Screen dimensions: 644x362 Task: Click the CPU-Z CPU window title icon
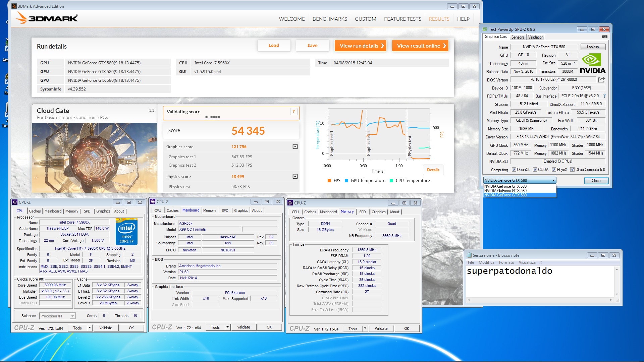coord(15,202)
